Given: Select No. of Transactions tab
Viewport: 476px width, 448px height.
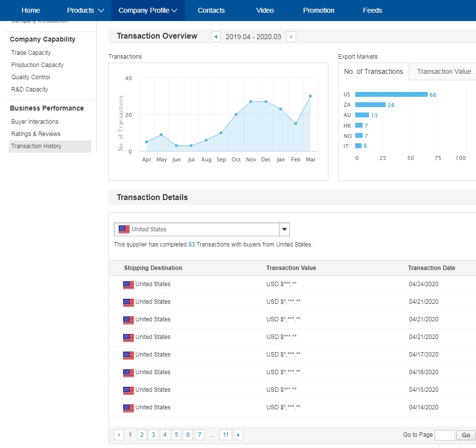Looking at the screenshot, I should click(x=373, y=71).
